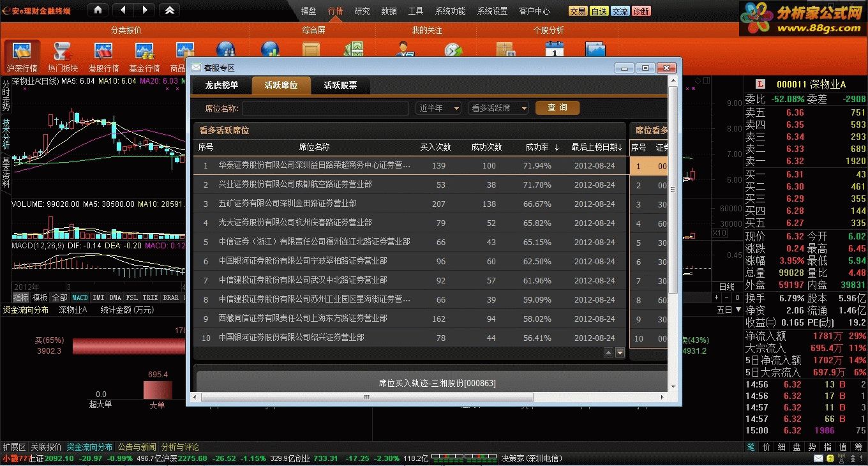
Task: Switch to 龙虎榜单 tab
Action: coord(221,86)
